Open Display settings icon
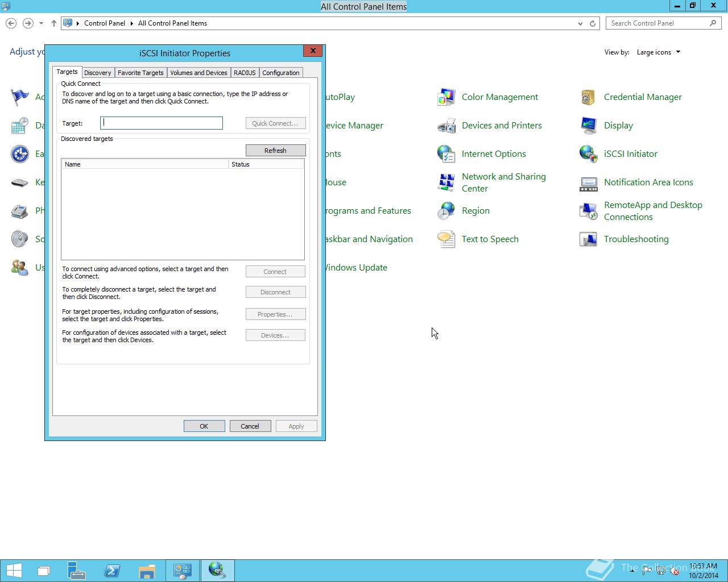The image size is (728, 582). [x=589, y=126]
